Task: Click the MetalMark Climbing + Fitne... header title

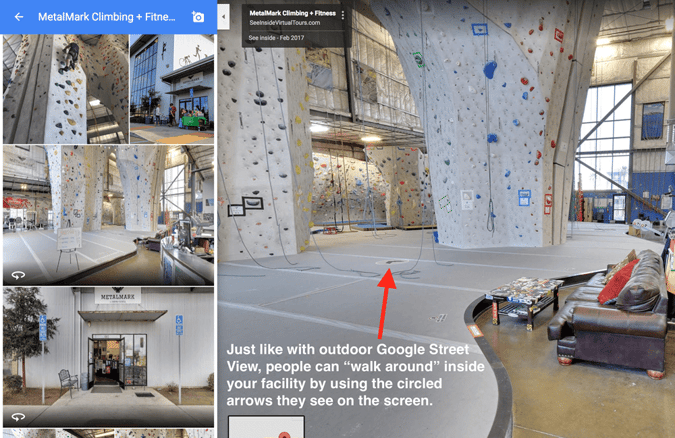Action: click(107, 17)
